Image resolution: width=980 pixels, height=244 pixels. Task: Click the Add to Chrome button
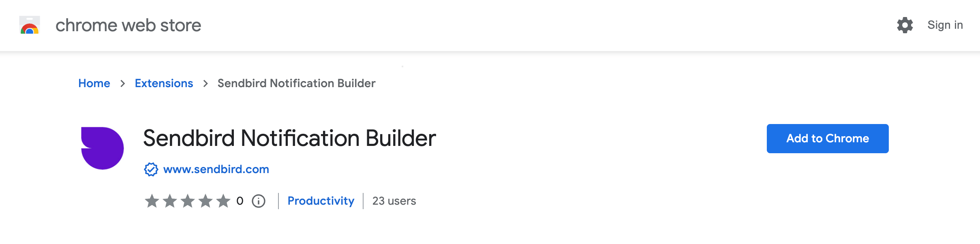[x=828, y=139]
